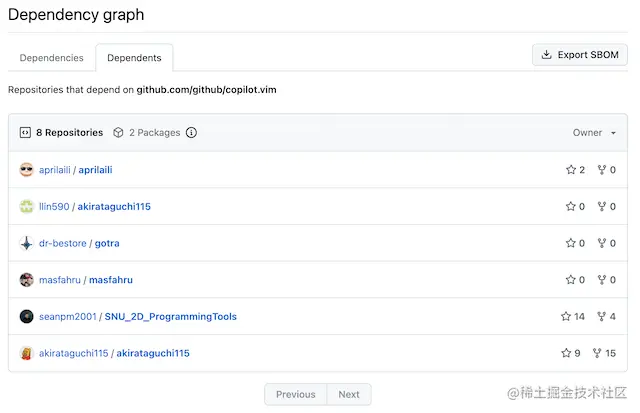The height and width of the screenshot is (413, 640).
Task: Open the seanpm2001 owner link
Action: click(68, 317)
